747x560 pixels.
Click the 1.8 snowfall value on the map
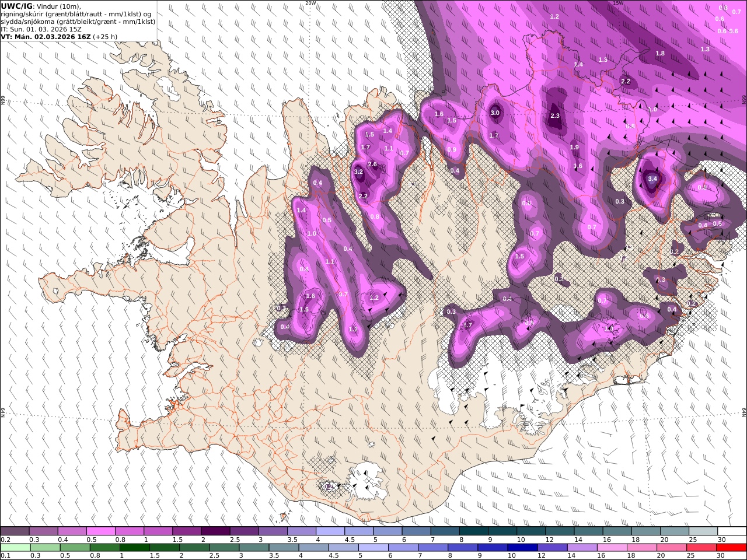660,54
